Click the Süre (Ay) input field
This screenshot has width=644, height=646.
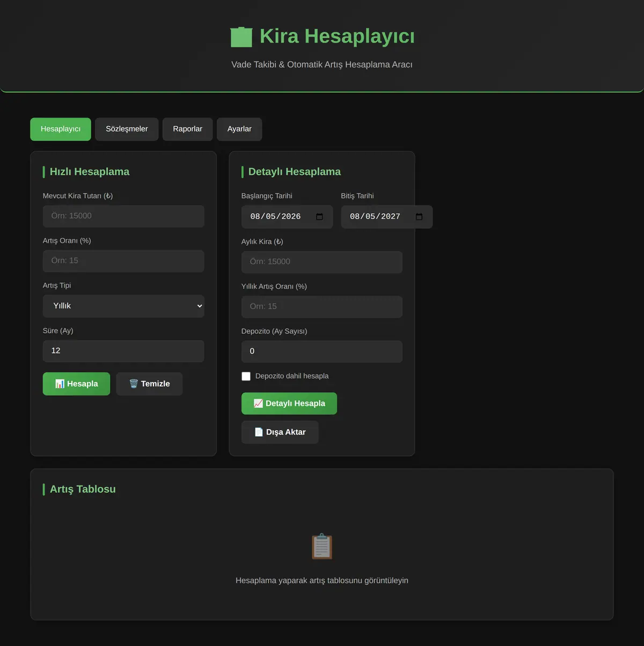tap(123, 351)
